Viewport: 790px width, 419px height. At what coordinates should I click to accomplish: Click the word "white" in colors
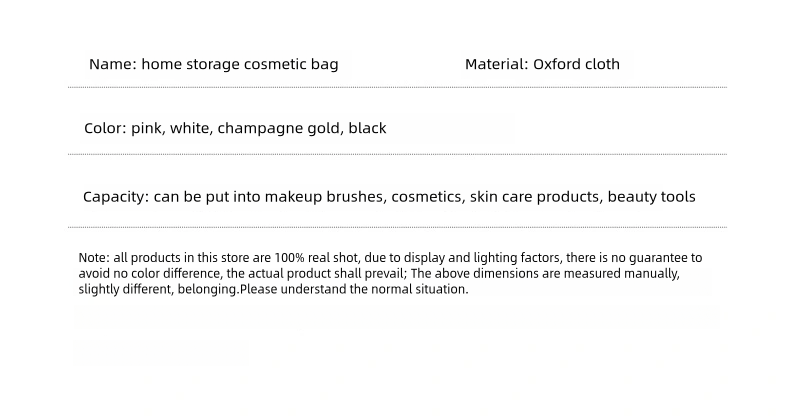click(x=190, y=129)
